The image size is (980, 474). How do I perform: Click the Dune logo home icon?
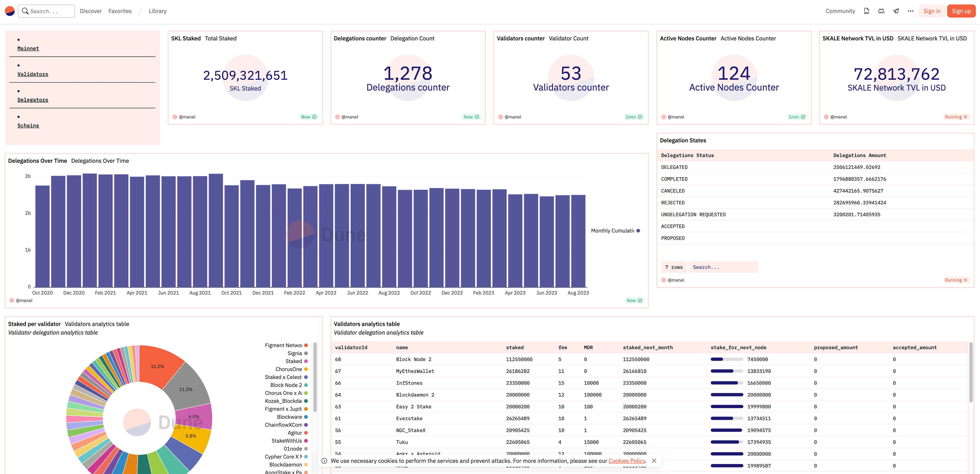(10, 11)
